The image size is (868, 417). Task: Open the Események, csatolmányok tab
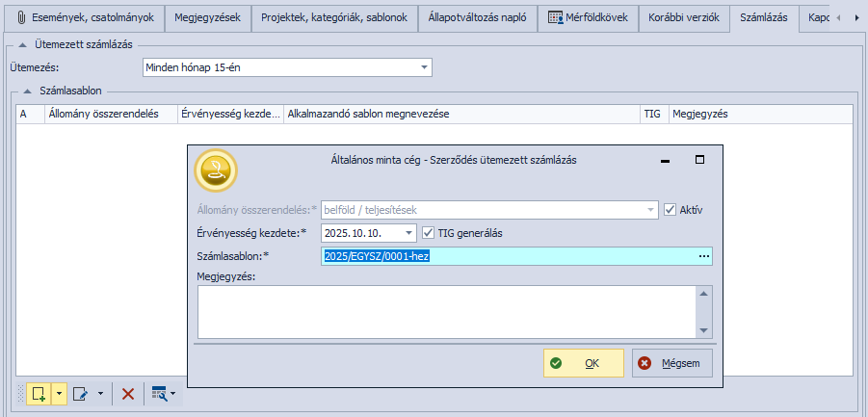pyautogui.click(x=85, y=17)
